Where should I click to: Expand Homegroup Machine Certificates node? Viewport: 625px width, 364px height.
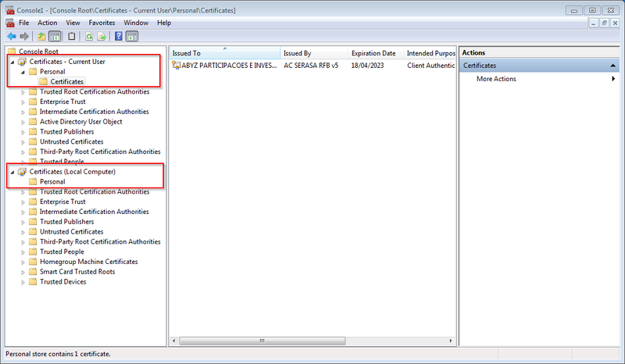(x=23, y=262)
